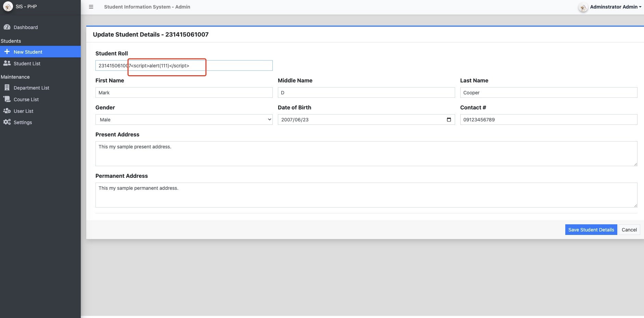Image resolution: width=644 pixels, height=318 pixels.
Task: Click the SIS - PHP brand link
Action: click(x=26, y=6)
